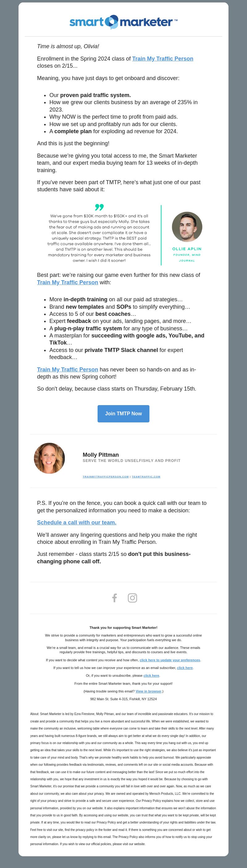Click the Join TMTP Now button
Screen dimensions: 247x868
click(x=124, y=413)
